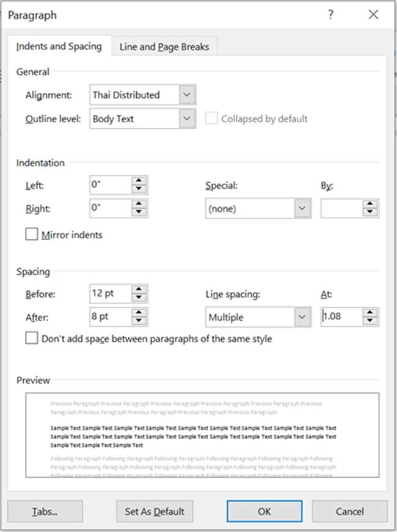Open the Tabs... settings button
Screen dimensions: 397x532
45,511
